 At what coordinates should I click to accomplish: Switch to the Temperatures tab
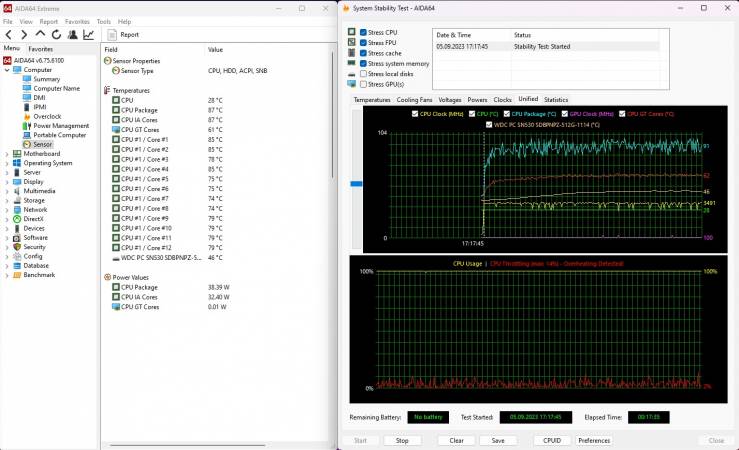pyautogui.click(x=372, y=100)
